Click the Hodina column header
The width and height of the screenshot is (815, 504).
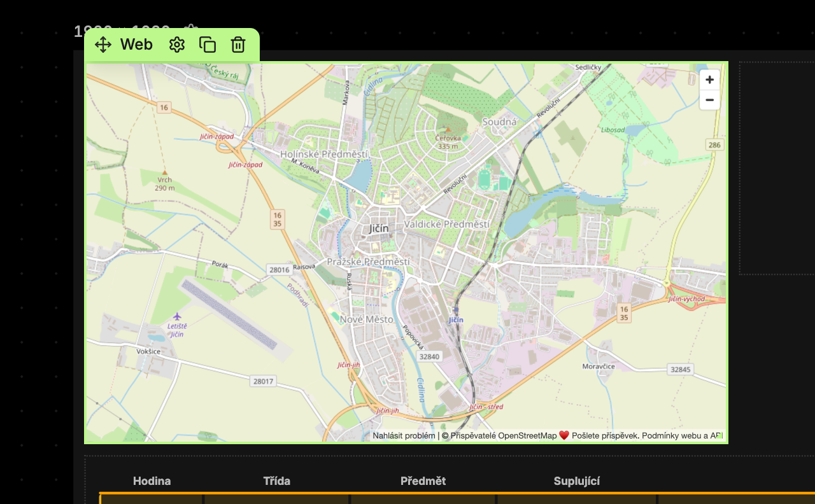(x=152, y=481)
